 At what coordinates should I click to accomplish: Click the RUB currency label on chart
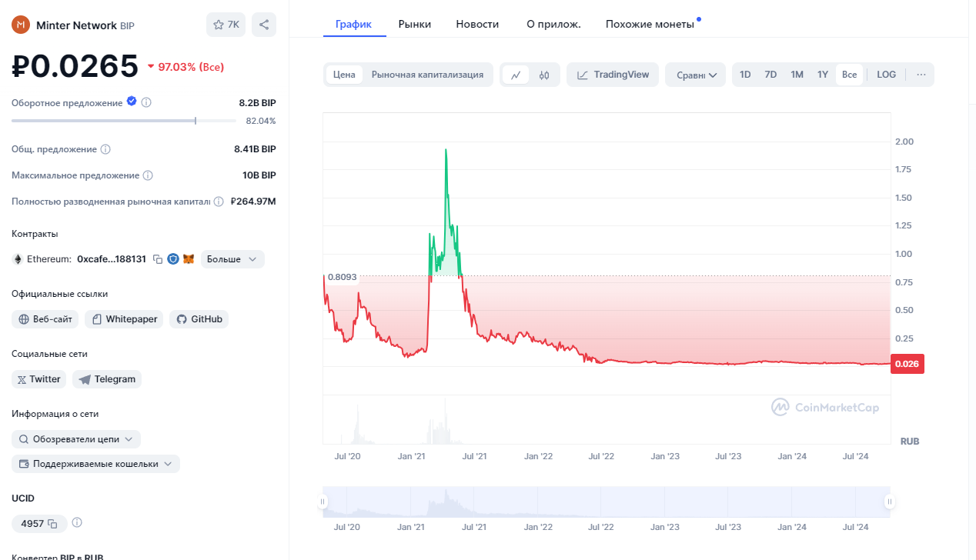(910, 442)
